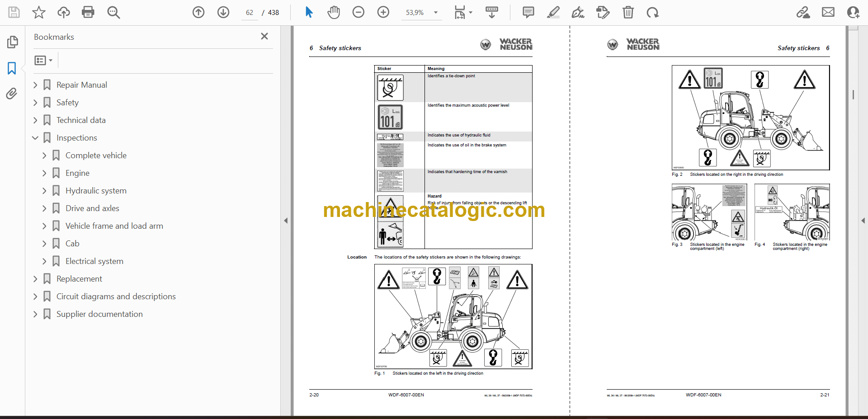868x419 pixels.
Task: Click the current page number field
Action: [250, 13]
